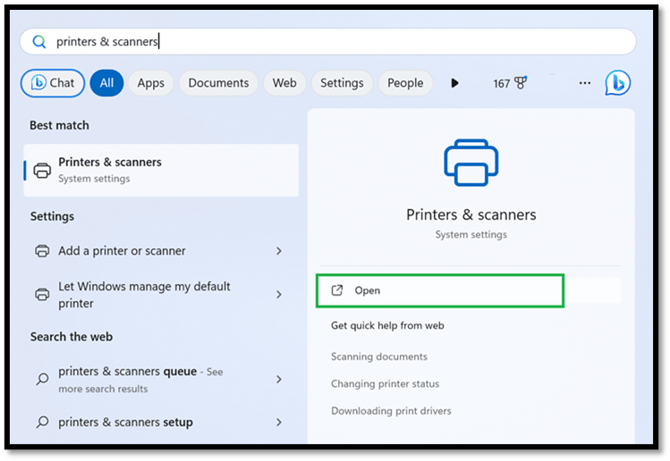Click the open-external icon beside Open

[x=337, y=291]
